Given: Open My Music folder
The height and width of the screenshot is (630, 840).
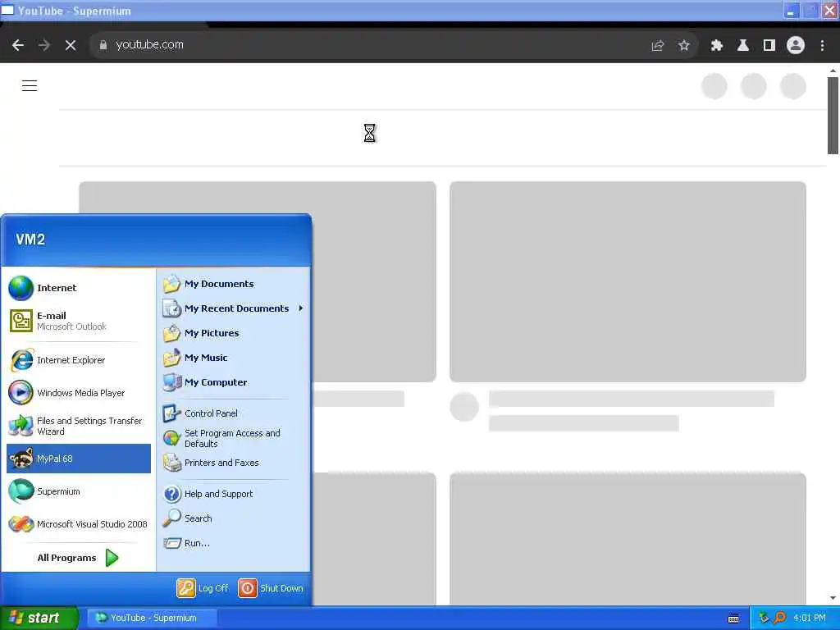Looking at the screenshot, I should (234, 358).
